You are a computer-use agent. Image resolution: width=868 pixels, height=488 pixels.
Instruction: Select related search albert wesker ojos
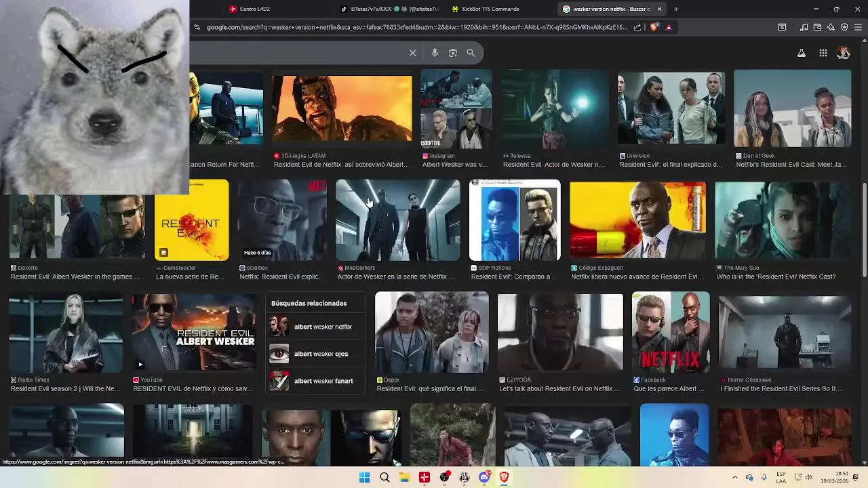click(316, 354)
